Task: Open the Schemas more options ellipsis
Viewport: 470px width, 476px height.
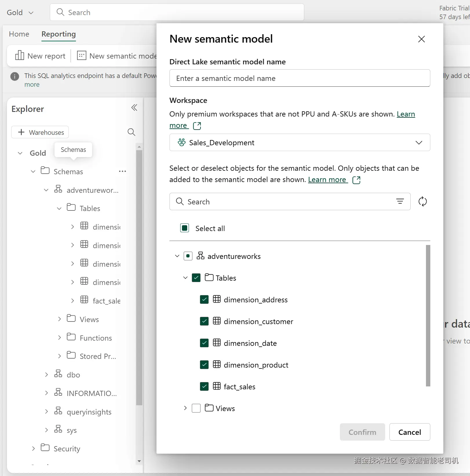Action: 122,171
